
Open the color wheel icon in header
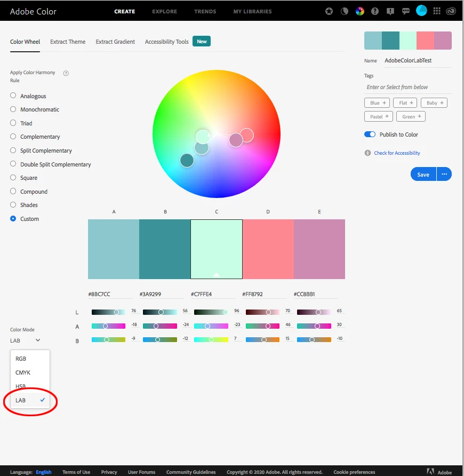tap(359, 12)
